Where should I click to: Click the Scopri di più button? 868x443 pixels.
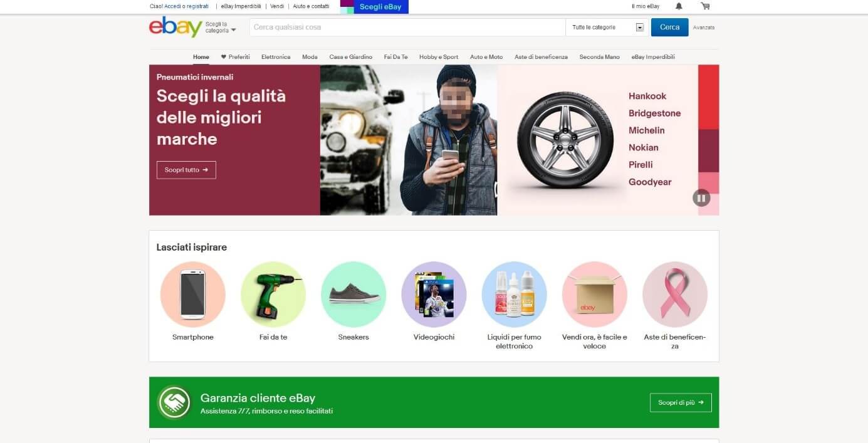tap(681, 402)
